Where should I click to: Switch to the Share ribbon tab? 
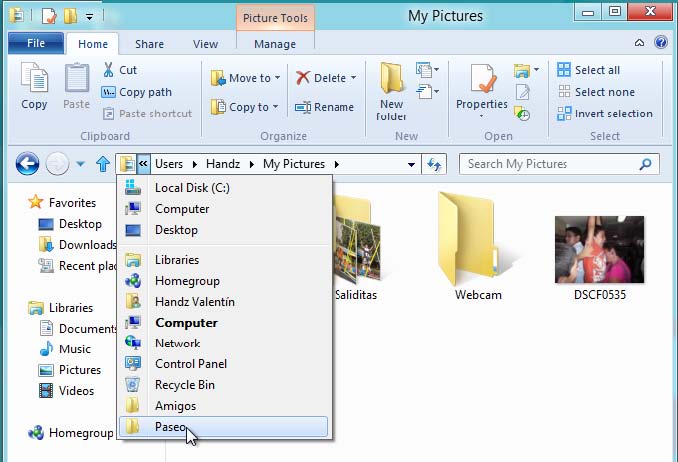[150, 44]
